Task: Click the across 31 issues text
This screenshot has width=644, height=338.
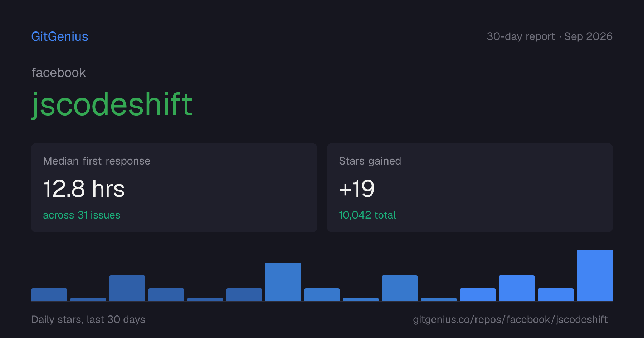Action: [82, 215]
